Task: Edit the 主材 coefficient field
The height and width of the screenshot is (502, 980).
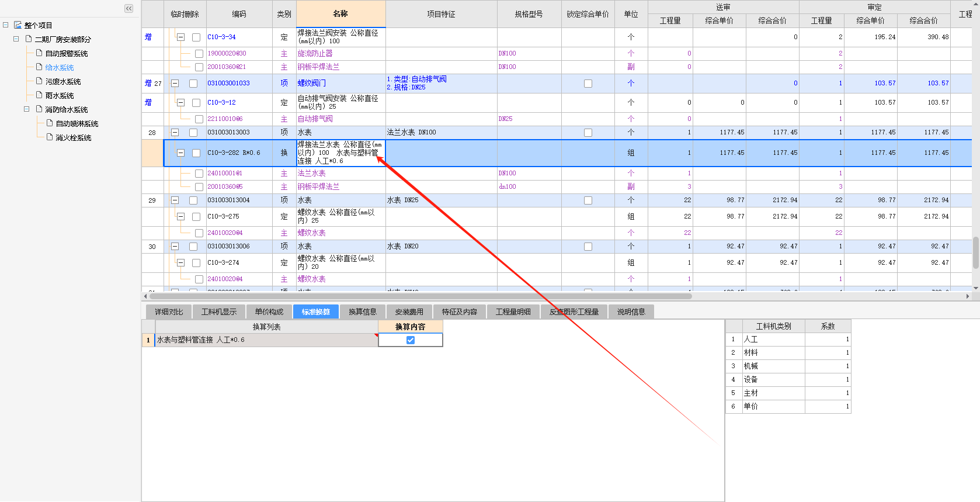Action: [x=828, y=393]
